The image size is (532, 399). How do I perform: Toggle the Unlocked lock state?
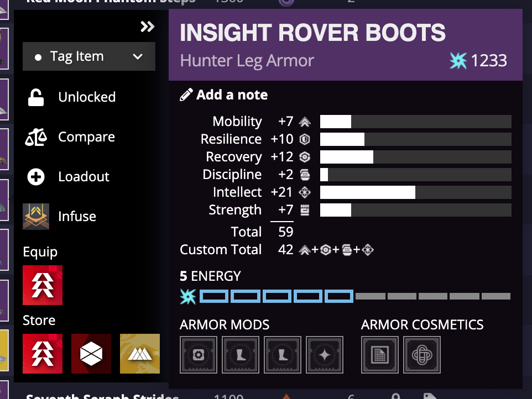point(35,97)
